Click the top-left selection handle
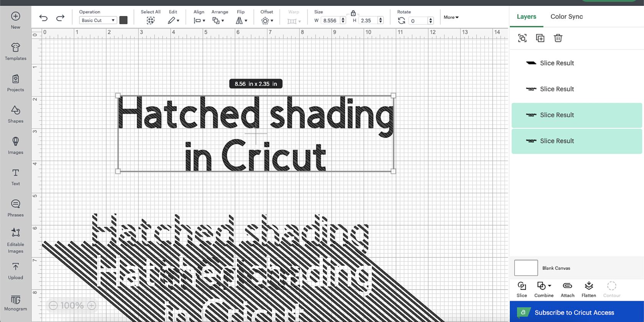644x322 pixels. [x=118, y=95]
